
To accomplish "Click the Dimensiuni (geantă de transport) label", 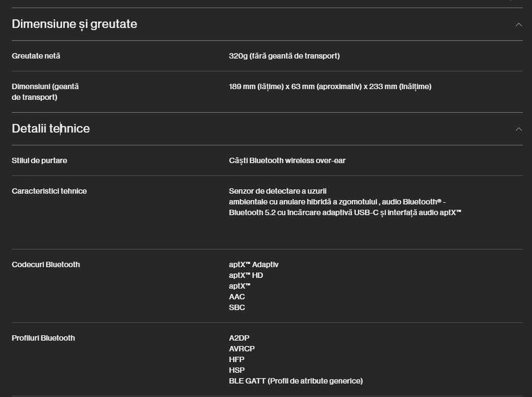I will 45,92.
